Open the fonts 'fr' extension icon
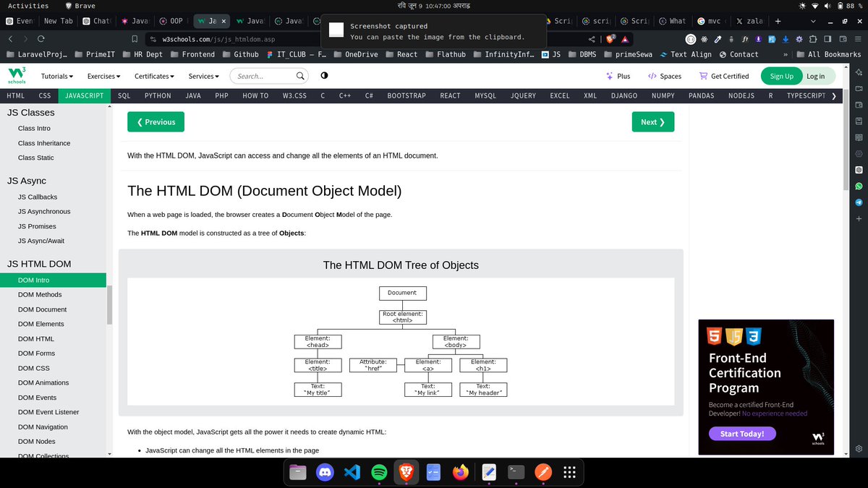This screenshot has height=488, width=868. (744, 38)
